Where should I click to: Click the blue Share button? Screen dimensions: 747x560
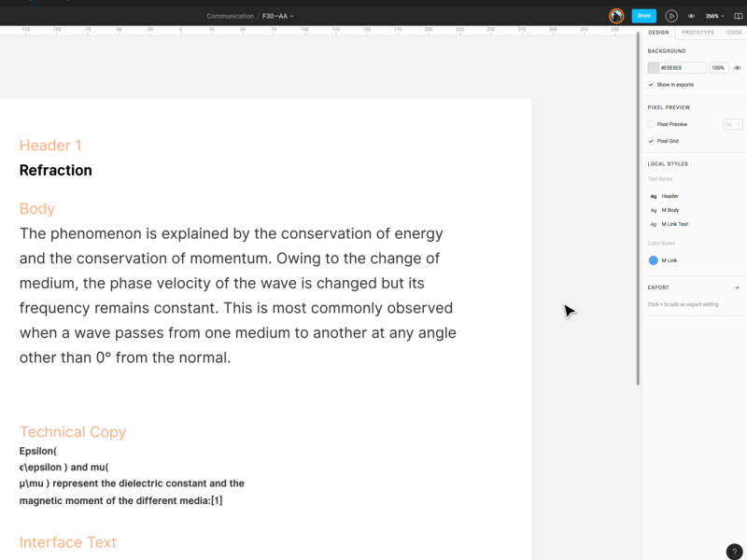pos(643,16)
